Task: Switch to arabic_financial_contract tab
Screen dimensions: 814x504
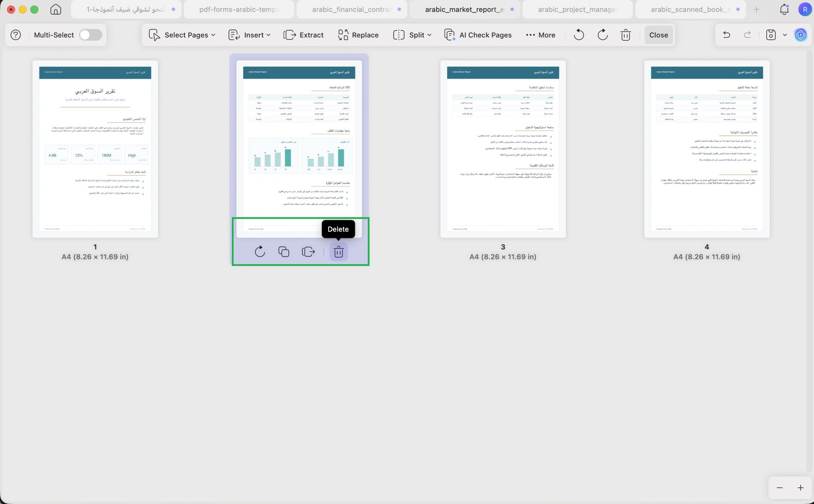Action: pos(352,9)
